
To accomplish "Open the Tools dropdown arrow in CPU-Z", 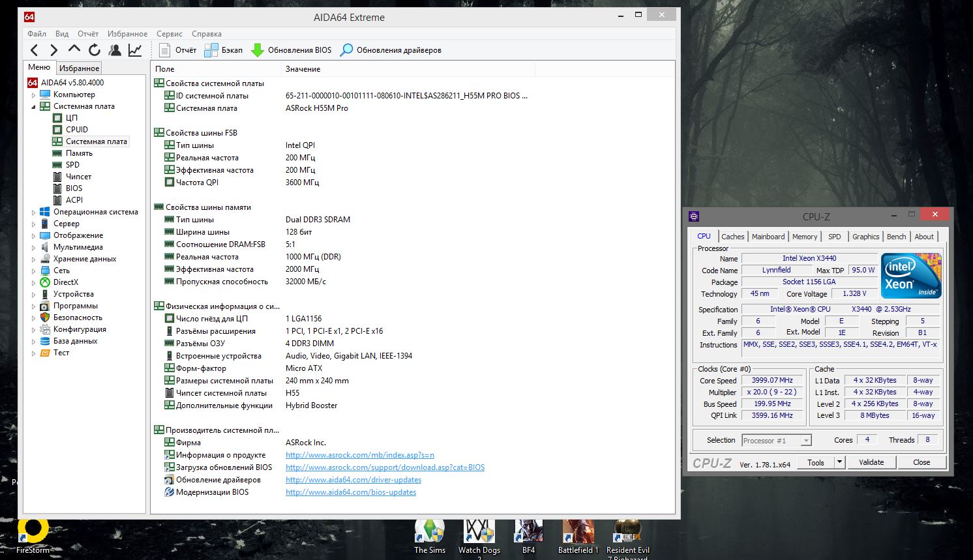I will (x=840, y=462).
